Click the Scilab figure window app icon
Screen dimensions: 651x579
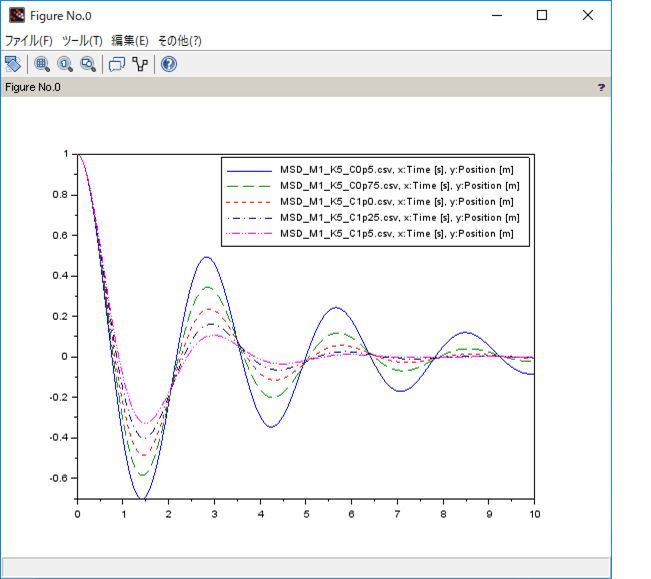17,16
